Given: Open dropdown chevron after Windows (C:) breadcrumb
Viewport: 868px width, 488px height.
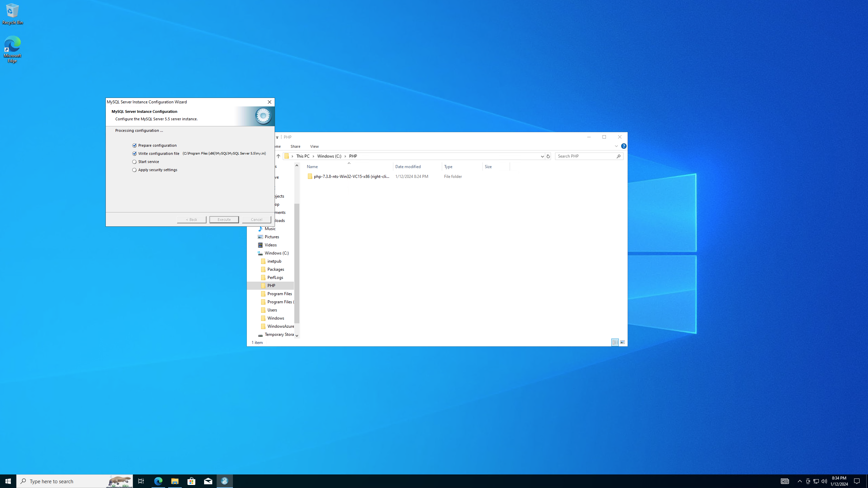Looking at the screenshot, I should click(345, 156).
